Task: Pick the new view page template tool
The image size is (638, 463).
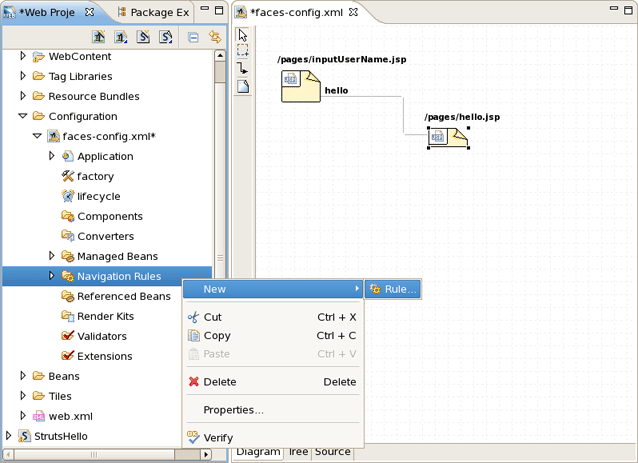Action: [243, 87]
